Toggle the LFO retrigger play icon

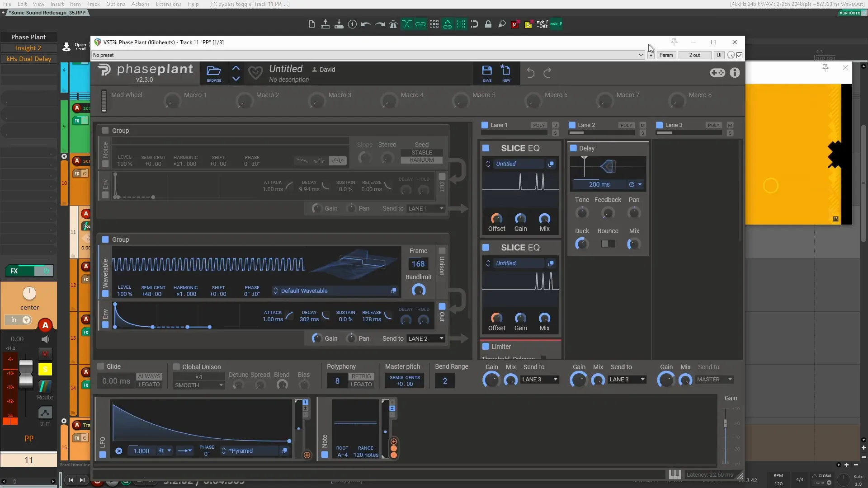point(118,451)
